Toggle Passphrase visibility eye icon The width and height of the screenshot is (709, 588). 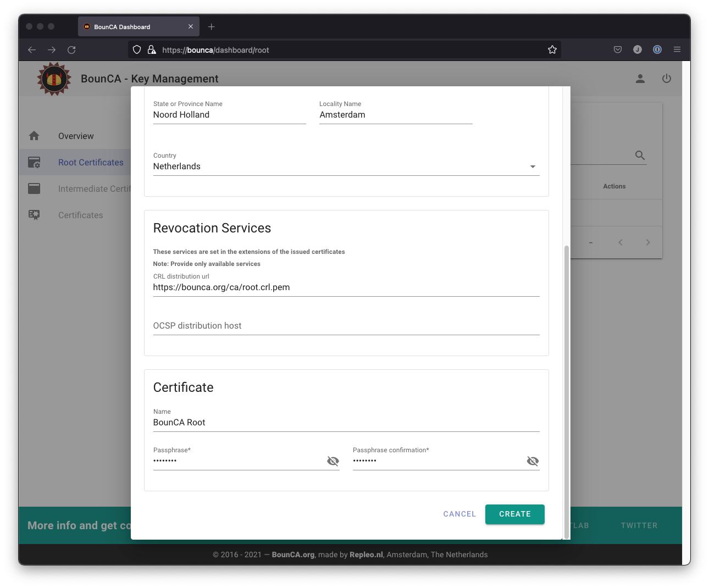point(333,461)
